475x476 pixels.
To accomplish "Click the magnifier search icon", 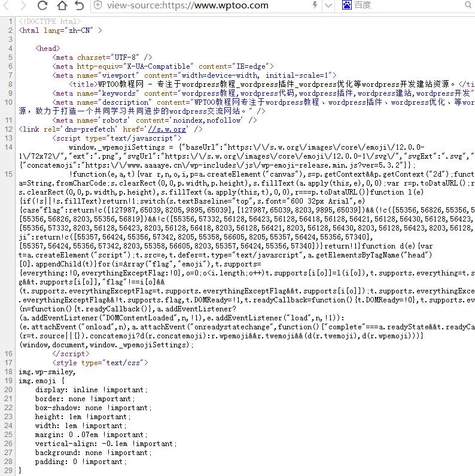I will [468, 5].
